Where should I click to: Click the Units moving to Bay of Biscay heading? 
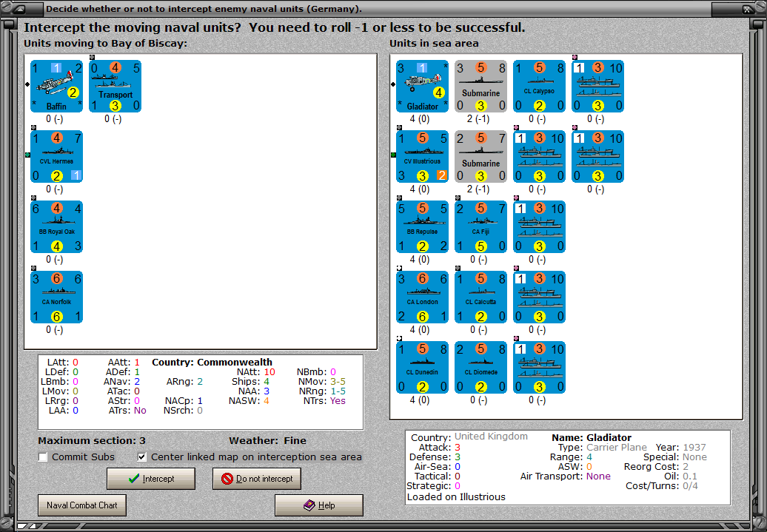coord(106,43)
